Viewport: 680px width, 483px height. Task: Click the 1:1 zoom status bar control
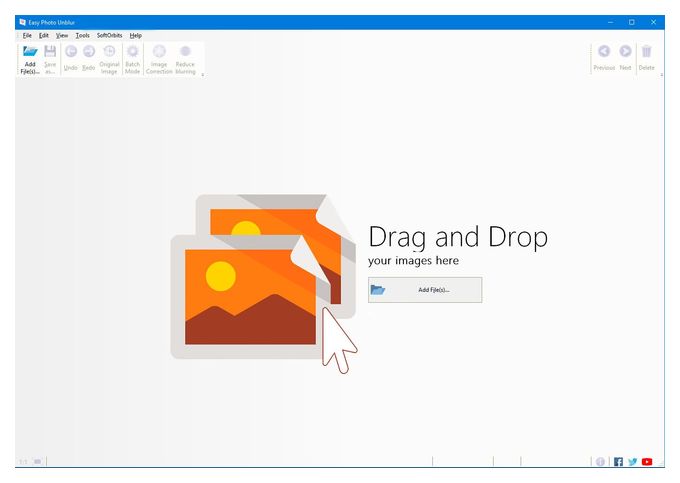click(x=23, y=462)
